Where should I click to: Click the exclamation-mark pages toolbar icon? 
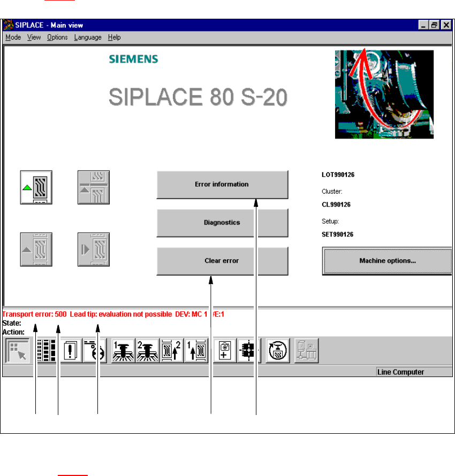(71, 351)
